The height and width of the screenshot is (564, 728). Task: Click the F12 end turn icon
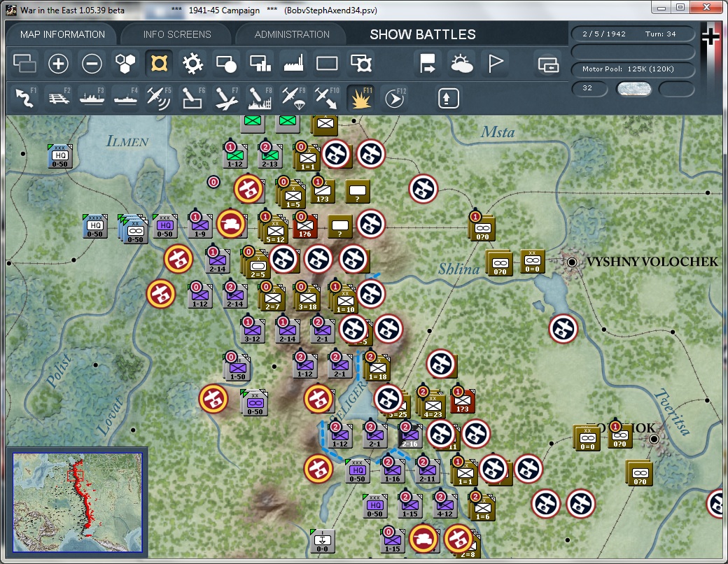click(395, 98)
